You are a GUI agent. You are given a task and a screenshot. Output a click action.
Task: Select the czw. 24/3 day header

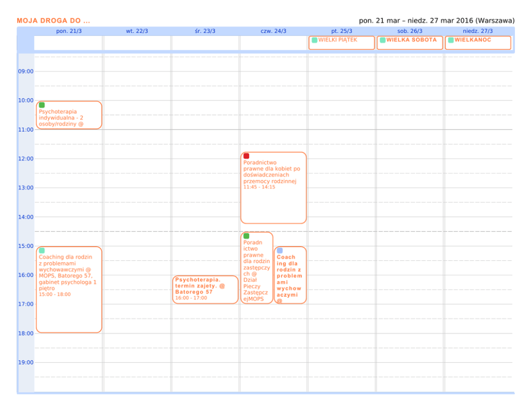pyautogui.click(x=273, y=31)
